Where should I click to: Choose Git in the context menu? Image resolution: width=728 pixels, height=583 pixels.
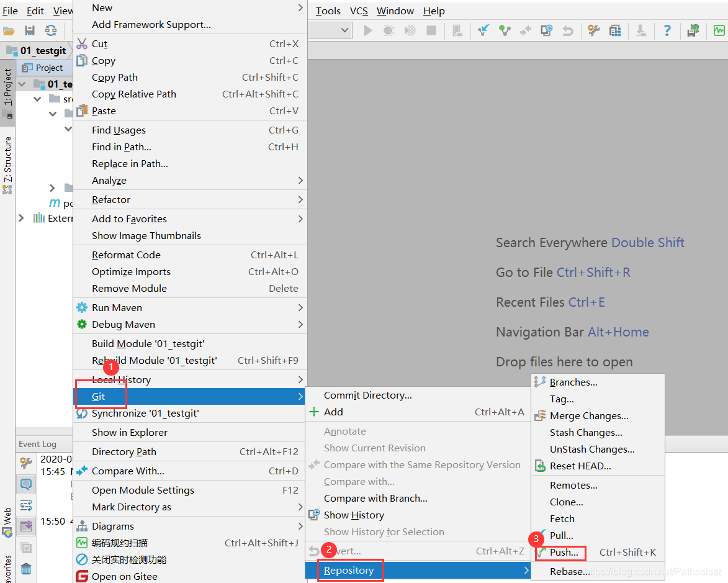point(190,396)
